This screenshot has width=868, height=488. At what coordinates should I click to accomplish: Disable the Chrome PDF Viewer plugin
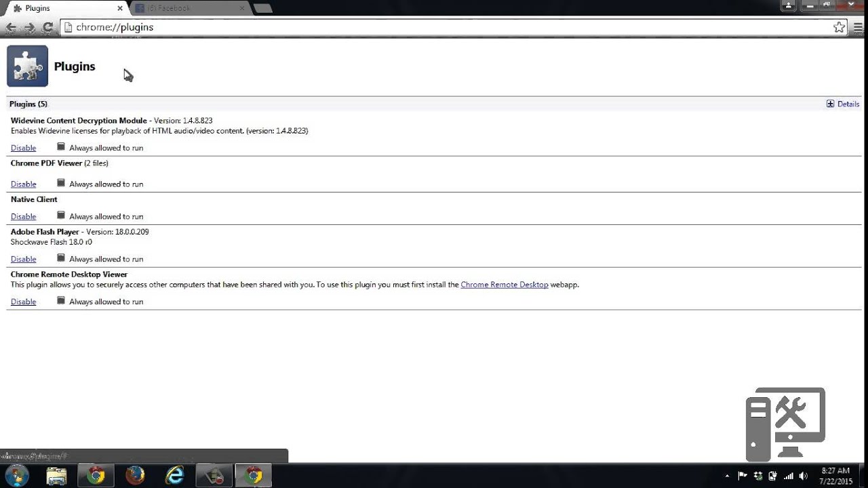click(23, 184)
